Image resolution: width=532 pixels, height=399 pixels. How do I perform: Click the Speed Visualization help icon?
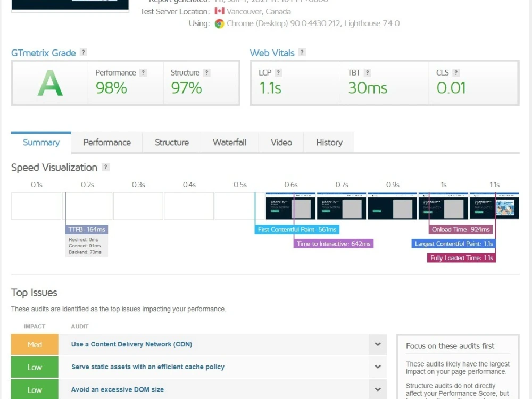click(105, 167)
